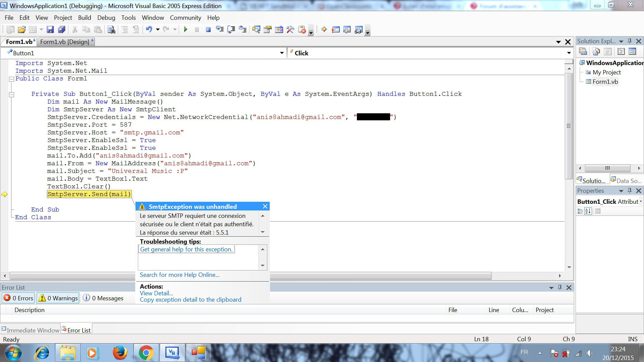This screenshot has height=362, width=644.
Task: Switch to the Form1.vb [Design] tab
Action: [x=65, y=42]
